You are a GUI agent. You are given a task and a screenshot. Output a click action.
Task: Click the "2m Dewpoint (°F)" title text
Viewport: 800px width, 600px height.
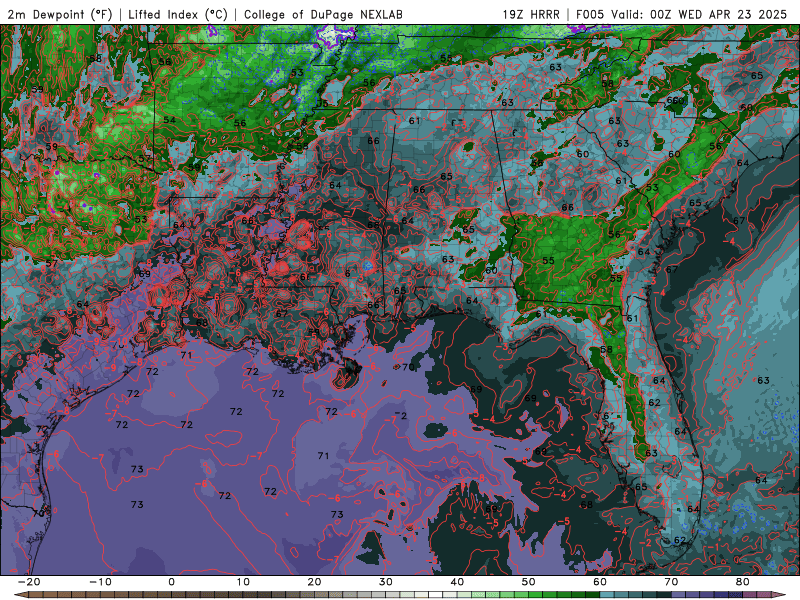pos(60,14)
